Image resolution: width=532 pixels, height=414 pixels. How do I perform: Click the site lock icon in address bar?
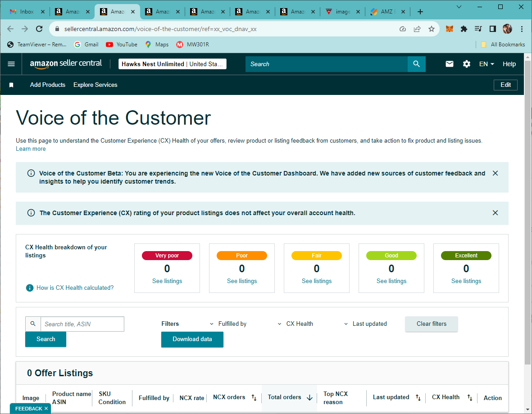57,29
